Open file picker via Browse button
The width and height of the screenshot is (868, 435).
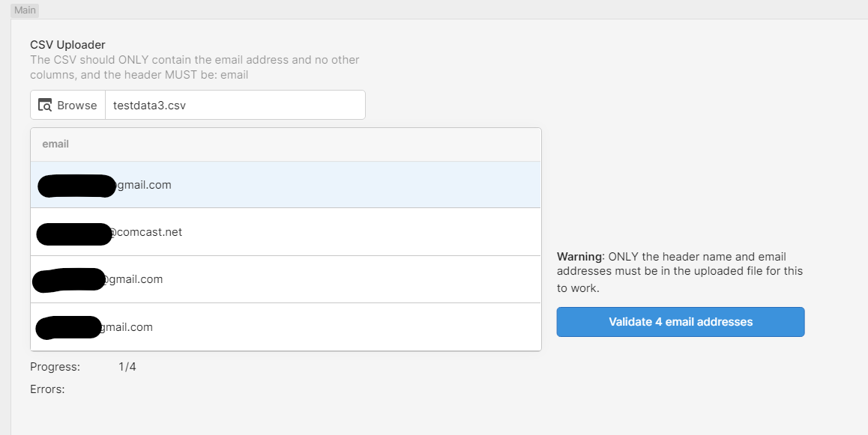coord(67,105)
